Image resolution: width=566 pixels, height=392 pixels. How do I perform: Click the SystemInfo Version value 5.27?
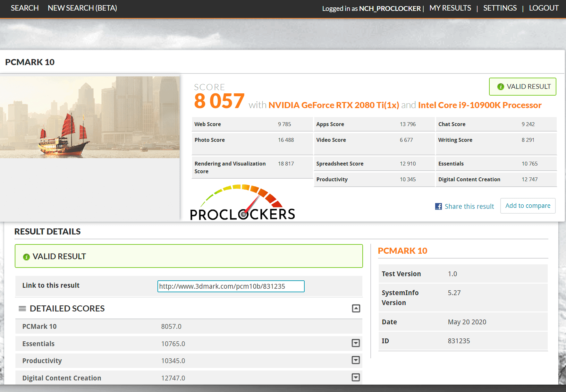[x=454, y=293]
